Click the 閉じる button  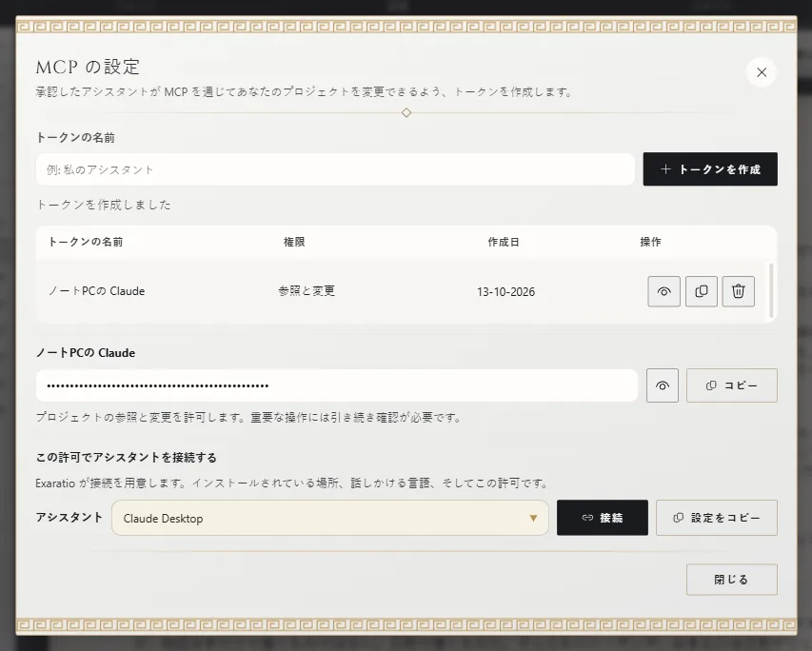coord(732,580)
